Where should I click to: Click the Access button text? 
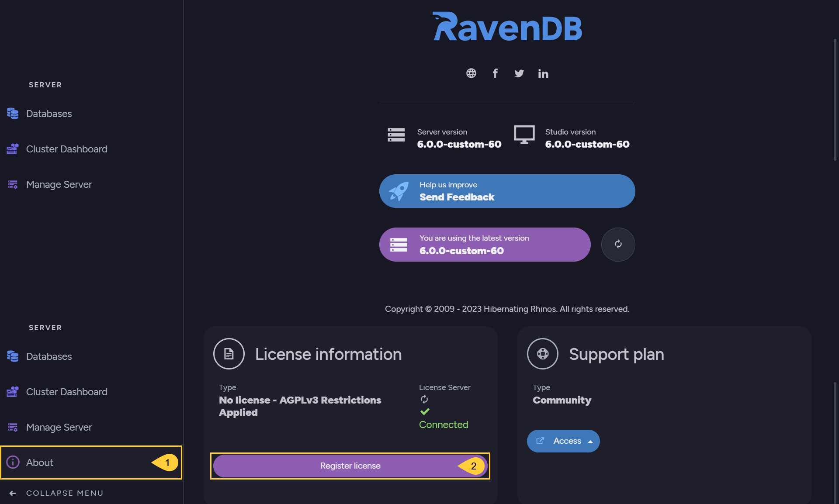coord(567,441)
